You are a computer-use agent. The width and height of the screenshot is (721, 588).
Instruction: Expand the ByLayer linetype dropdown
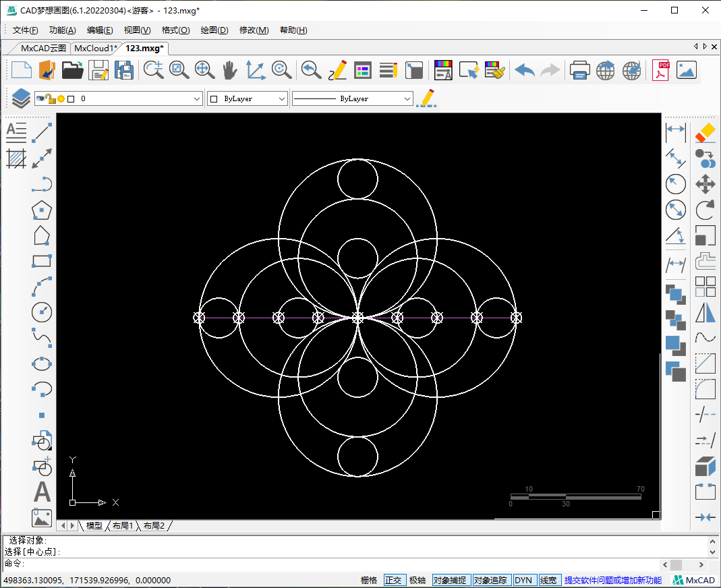(x=407, y=98)
